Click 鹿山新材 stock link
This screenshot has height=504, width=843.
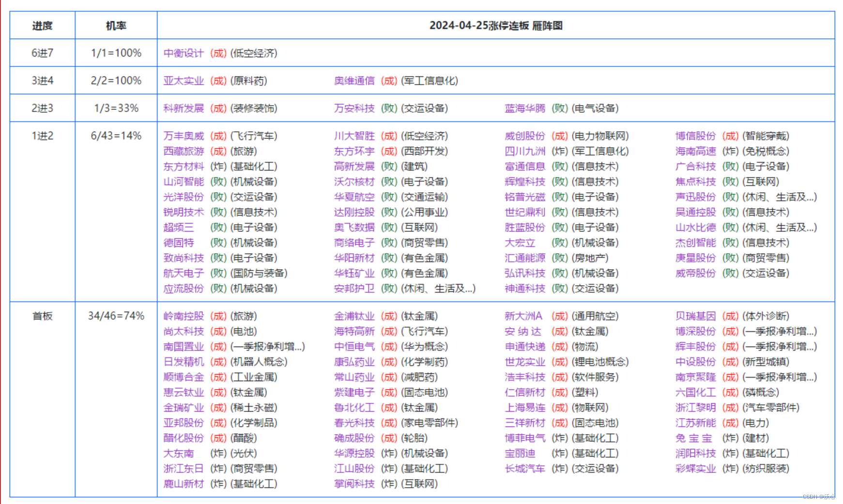[184, 484]
